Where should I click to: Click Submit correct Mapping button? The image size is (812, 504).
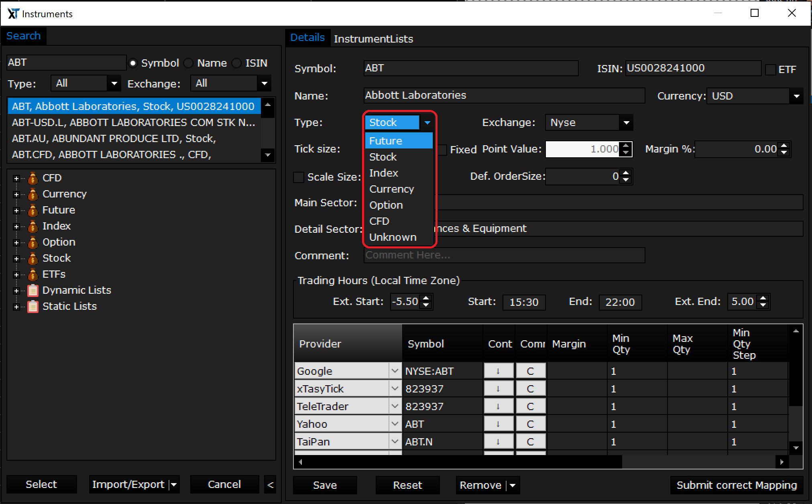point(737,485)
